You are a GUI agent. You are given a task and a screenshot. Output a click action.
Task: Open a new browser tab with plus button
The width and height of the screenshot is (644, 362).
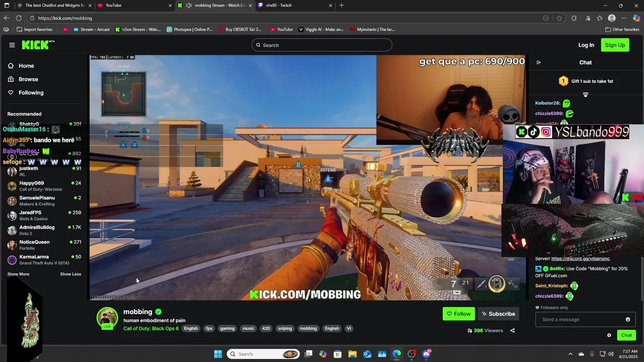click(342, 5)
